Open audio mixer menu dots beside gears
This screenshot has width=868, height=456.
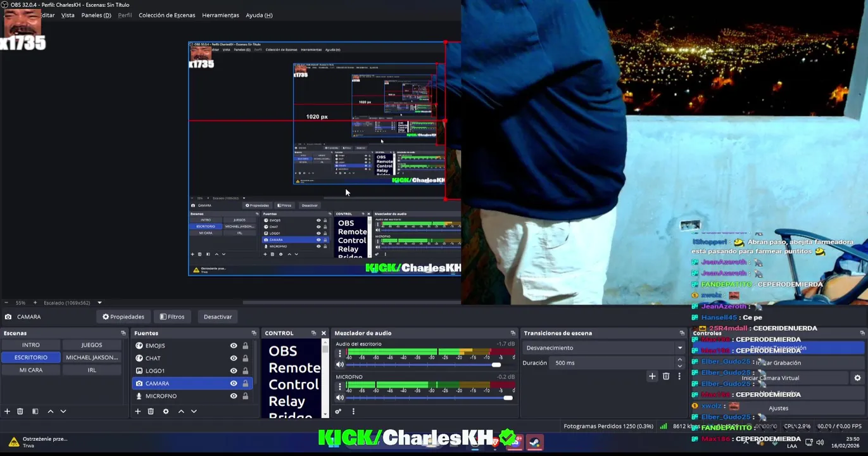pos(353,412)
